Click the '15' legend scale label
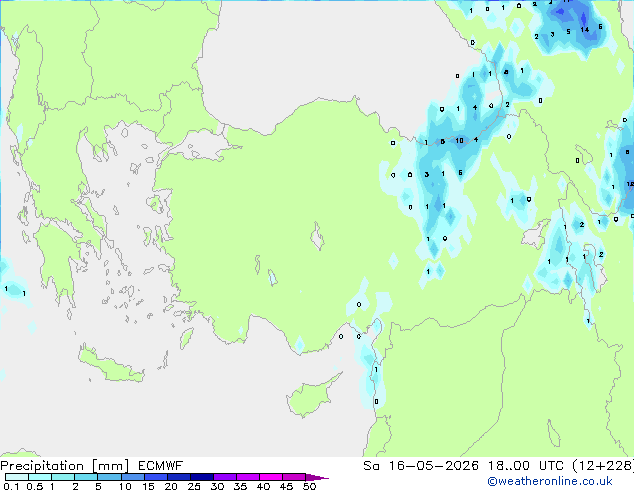Viewport: 634px width, 490px height. [x=148, y=486]
